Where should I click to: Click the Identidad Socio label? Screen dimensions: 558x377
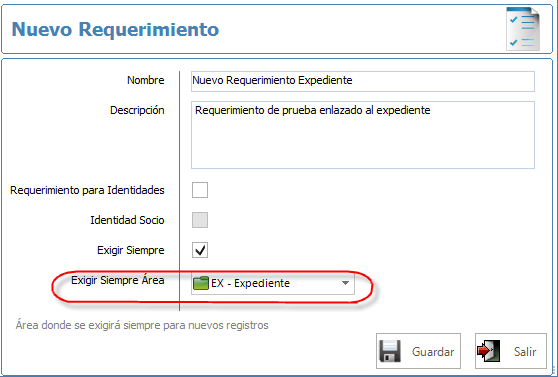pos(127,220)
